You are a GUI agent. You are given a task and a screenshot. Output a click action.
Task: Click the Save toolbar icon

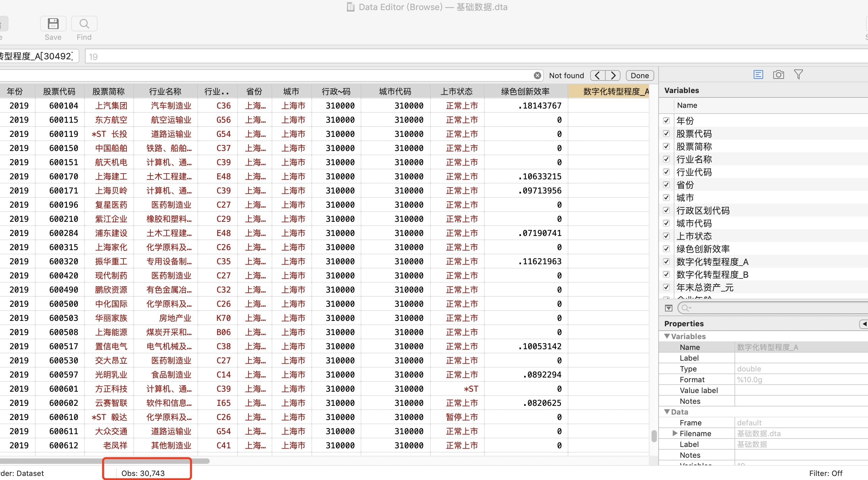pyautogui.click(x=53, y=24)
